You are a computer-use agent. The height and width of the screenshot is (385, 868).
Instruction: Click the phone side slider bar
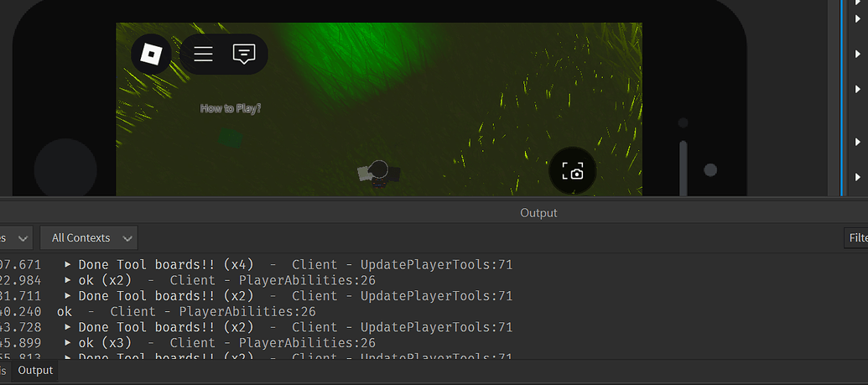683,168
